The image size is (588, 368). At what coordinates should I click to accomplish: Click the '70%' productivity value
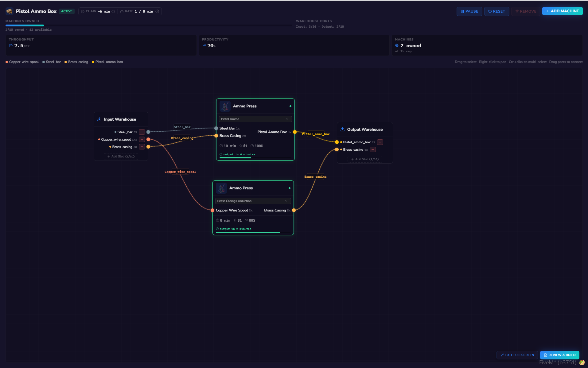(212, 46)
